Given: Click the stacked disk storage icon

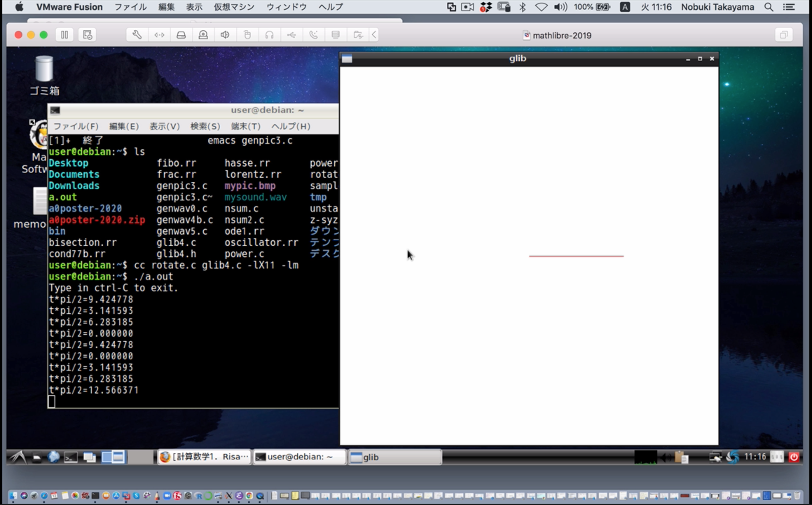Looking at the screenshot, I should [336, 35].
